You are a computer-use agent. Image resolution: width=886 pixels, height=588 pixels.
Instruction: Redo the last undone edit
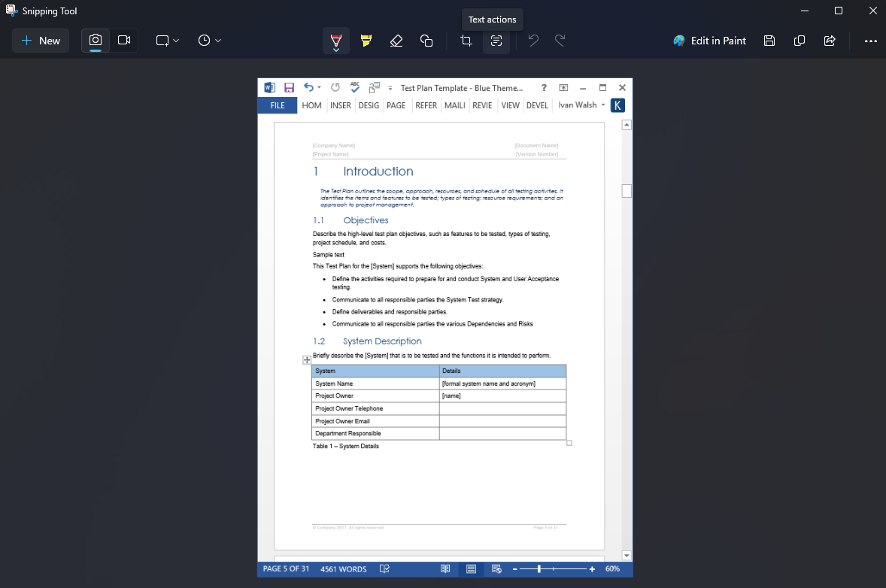click(560, 41)
